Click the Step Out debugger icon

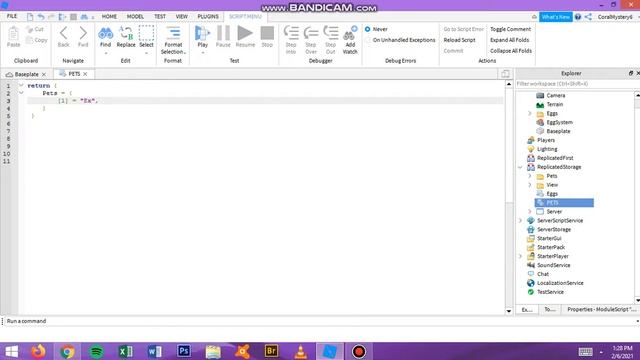(x=331, y=33)
